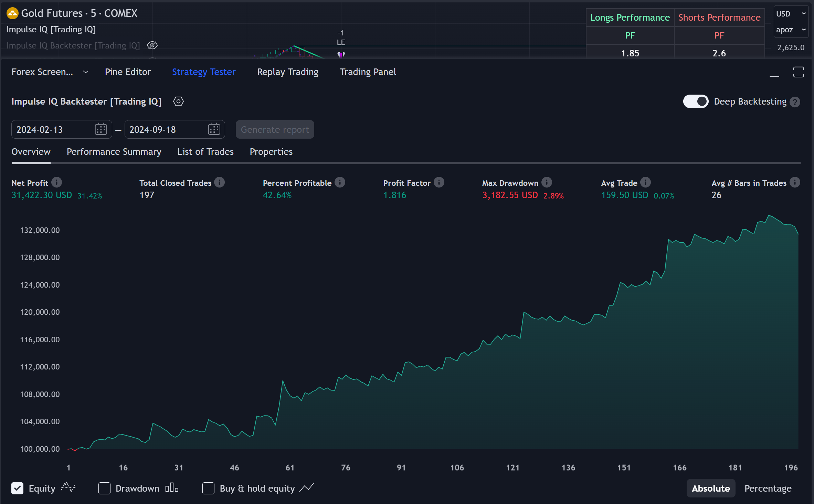Click the Gold Futures · 5 · COMEX title
Image resolution: width=814 pixels, height=504 pixels.
click(x=79, y=13)
